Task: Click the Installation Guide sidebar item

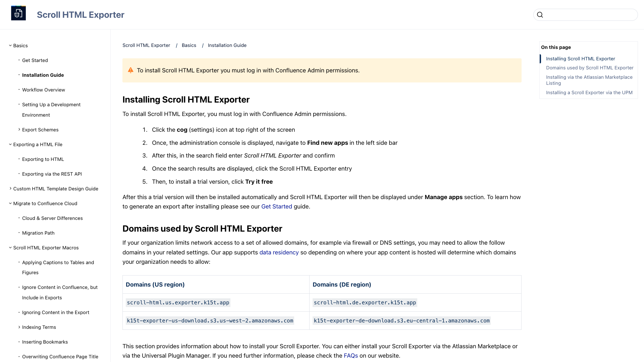Action: click(43, 75)
